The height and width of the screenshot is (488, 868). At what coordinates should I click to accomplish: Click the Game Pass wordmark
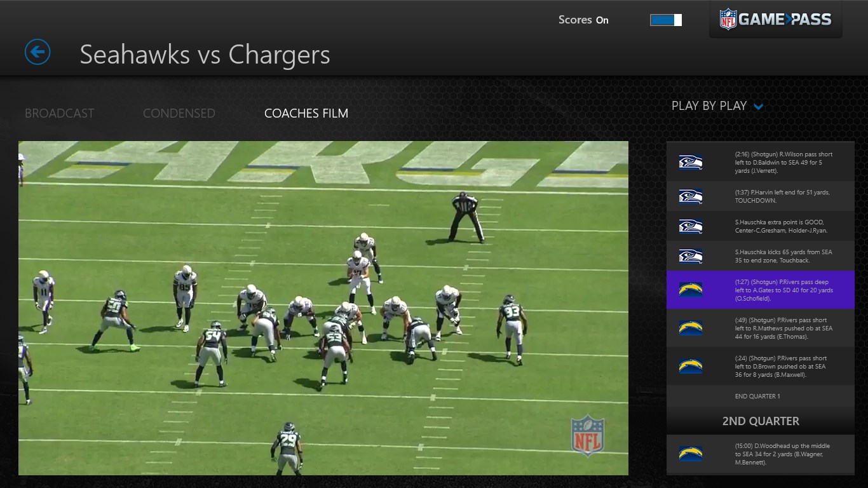[x=785, y=19]
